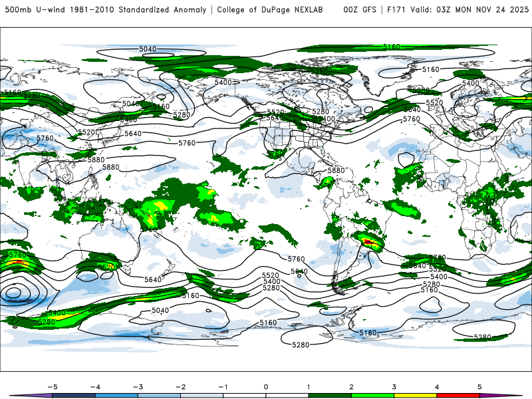This screenshot has width=532, height=399.
Task: Click the legend tick label "3"
Action: (x=394, y=387)
